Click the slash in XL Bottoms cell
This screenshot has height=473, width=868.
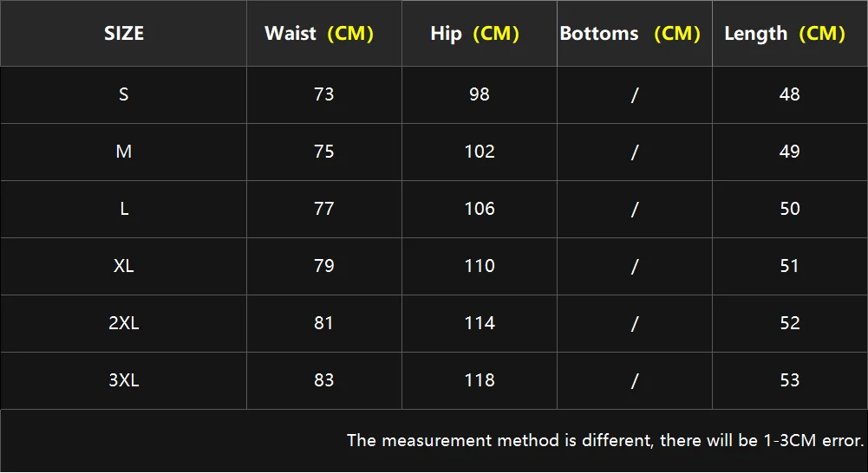pos(635,266)
